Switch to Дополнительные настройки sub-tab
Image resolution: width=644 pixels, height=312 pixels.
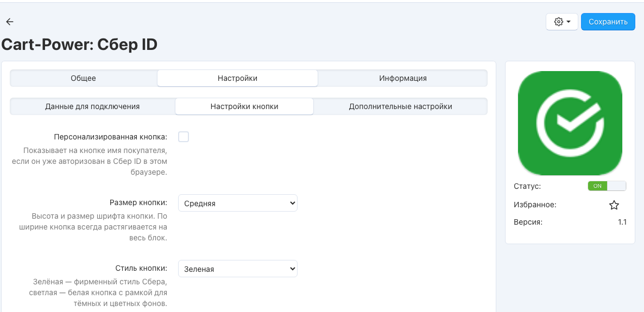[x=400, y=106]
